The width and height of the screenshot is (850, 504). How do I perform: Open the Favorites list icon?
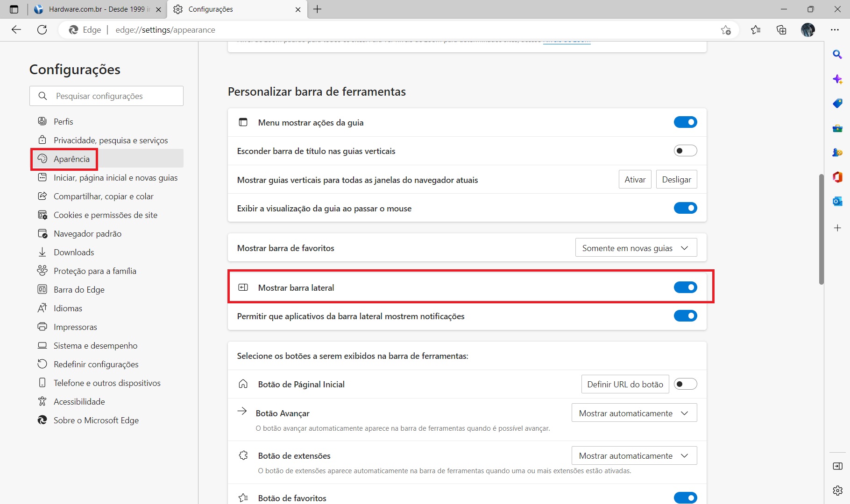point(756,30)
